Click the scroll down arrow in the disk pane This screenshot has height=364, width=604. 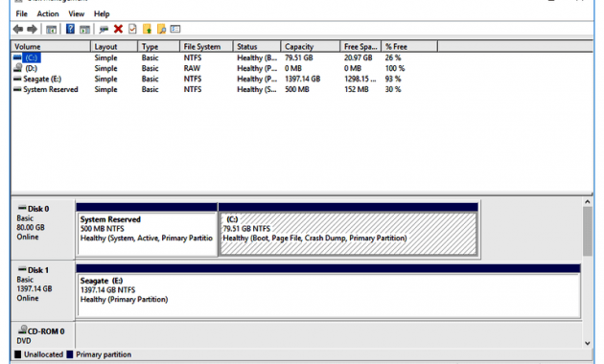588,343
